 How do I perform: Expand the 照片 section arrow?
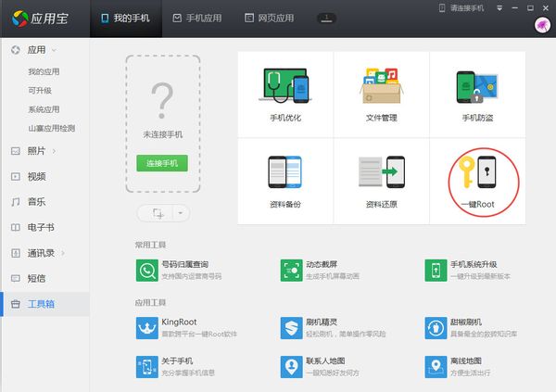(54, 151)
